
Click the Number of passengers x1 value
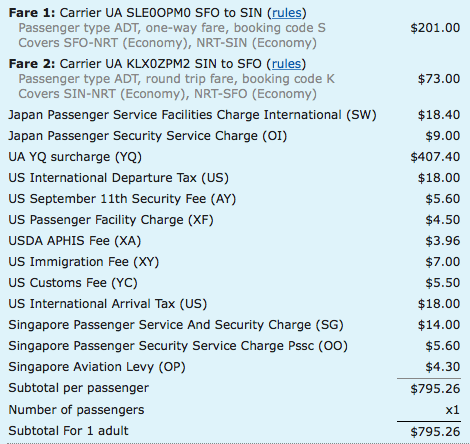click(x=453, y=410)
